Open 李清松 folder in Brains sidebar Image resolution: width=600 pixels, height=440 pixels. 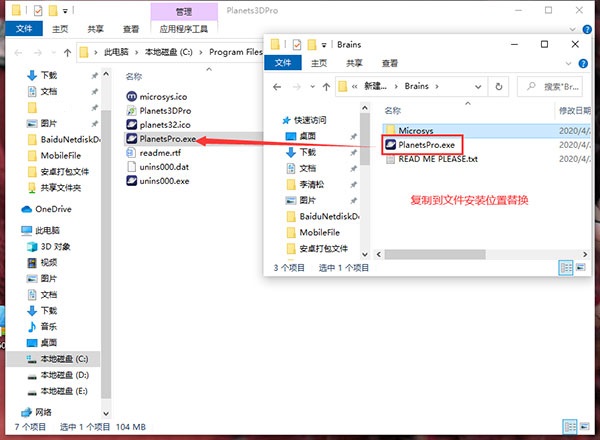[305, 184]
